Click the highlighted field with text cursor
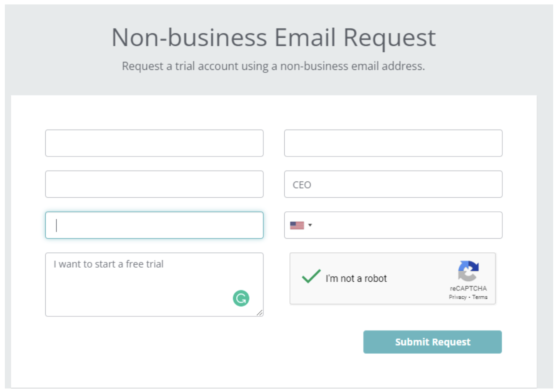 tap(154, 225)
